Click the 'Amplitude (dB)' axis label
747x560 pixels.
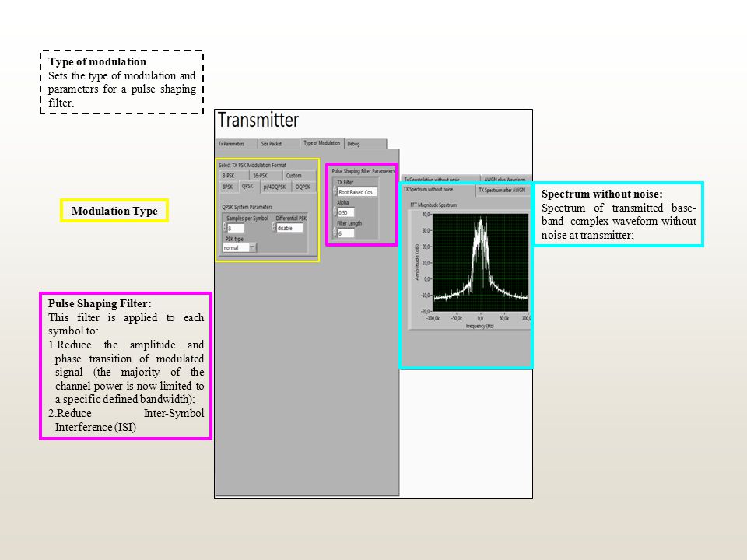417,262
